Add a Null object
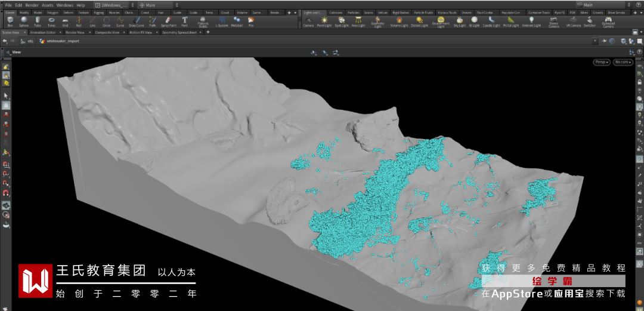This screenshot has width=644, height=311. tap(79, 21)
